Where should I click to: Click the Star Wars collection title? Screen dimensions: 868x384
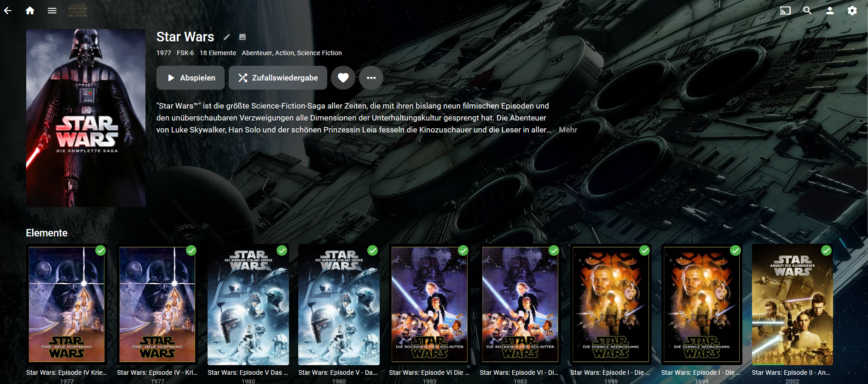(185, 37)
